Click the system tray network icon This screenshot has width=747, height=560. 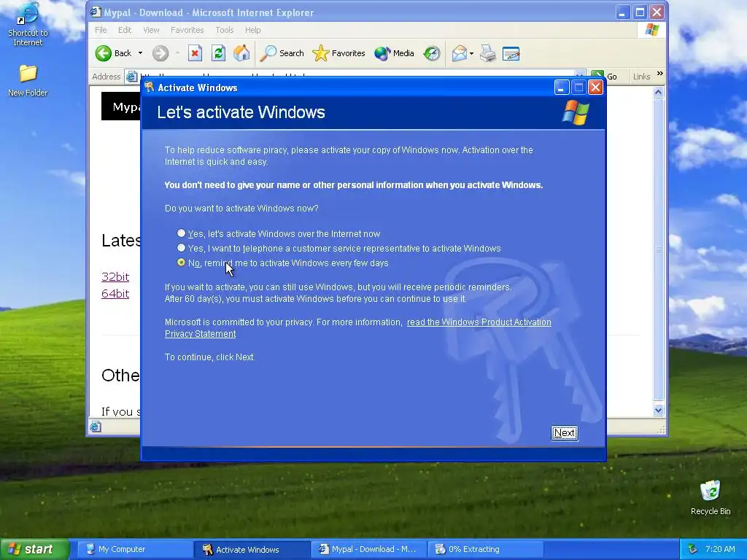[x=692, y=549]
